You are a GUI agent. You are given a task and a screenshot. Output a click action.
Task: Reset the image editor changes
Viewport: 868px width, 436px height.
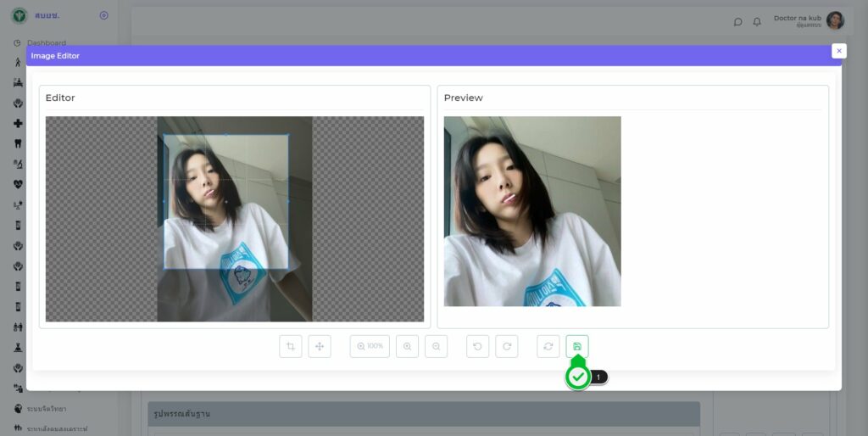tap(548, 346)
